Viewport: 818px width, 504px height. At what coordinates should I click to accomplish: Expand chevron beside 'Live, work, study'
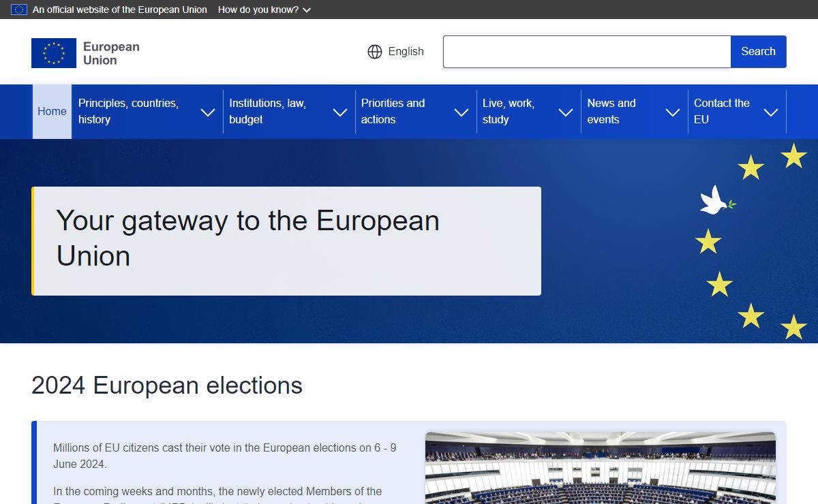566,112
